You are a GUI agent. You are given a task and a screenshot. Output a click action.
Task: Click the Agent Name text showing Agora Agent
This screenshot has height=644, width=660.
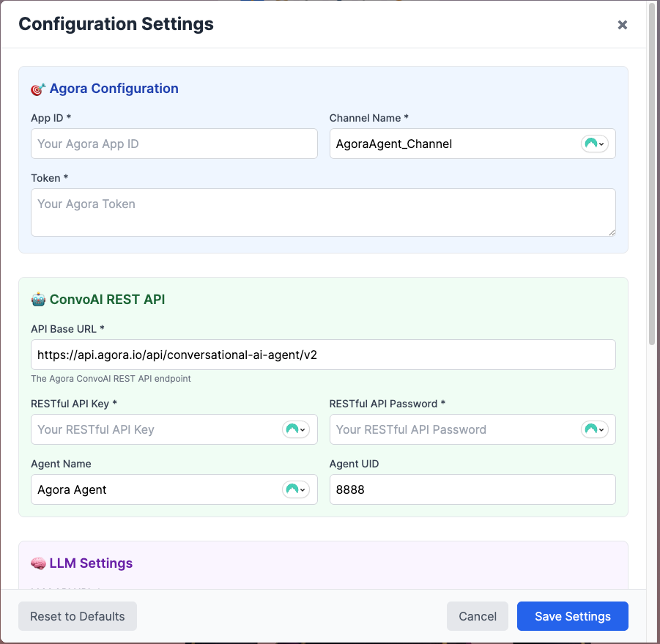155,489
